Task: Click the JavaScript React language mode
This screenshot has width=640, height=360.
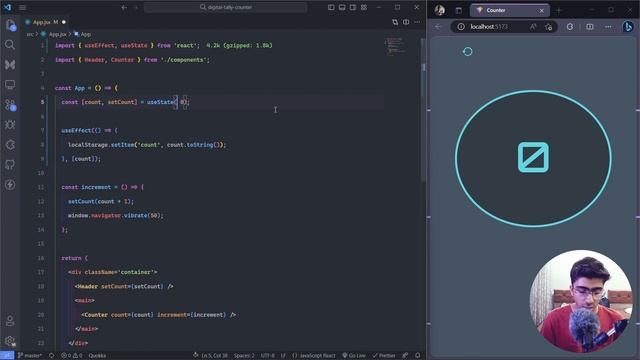Action: pyautogui.click(x=313, y=356)
